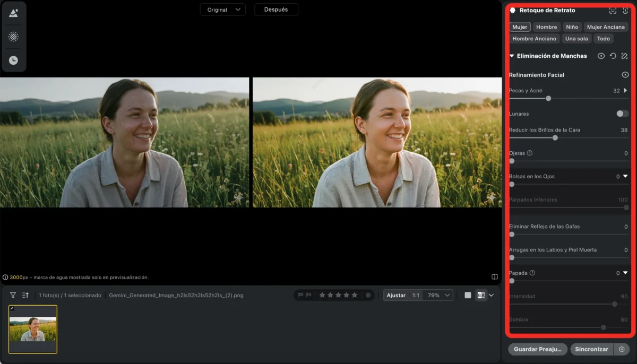Viewport: 637px width, 364px height.
Task: Toggle visibility eye of Eliminación de Manchas
Action: click(601, 56)
